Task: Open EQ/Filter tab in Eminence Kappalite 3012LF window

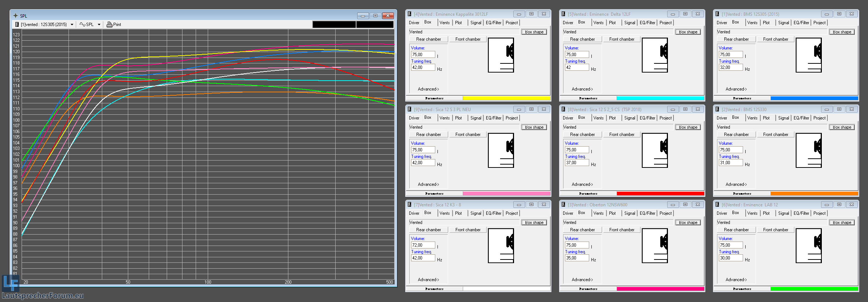Action: (x=494, y=23)
